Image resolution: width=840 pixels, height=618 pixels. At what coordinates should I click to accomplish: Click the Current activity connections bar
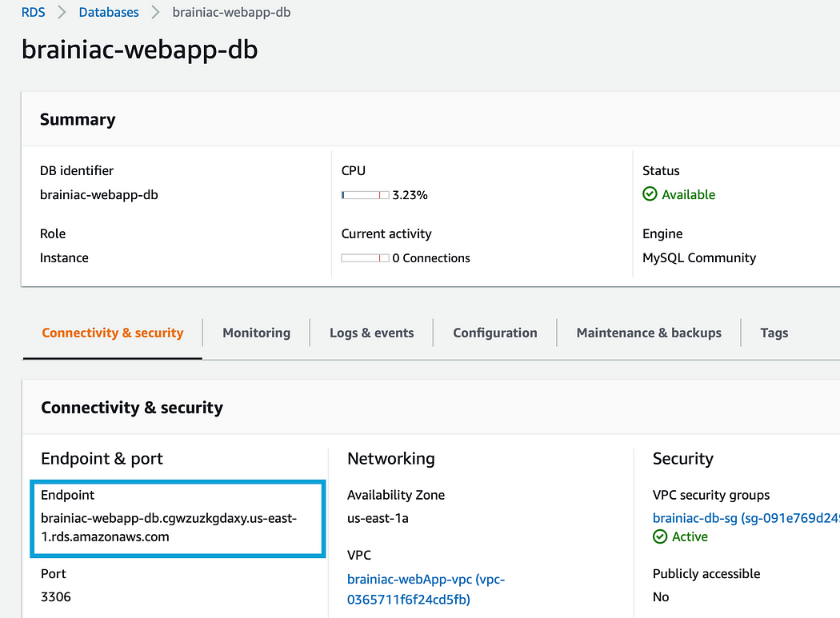[x=366, y=258]
